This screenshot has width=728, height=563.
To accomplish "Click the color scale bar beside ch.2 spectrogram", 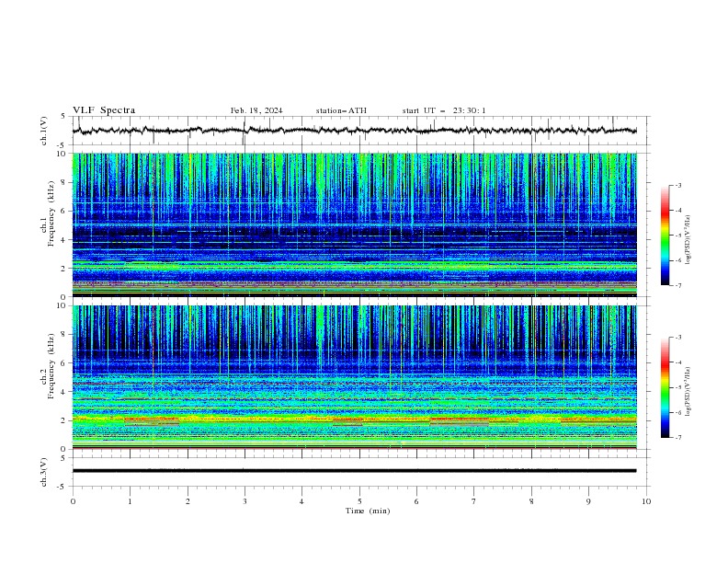I will (x=665, y=387).
